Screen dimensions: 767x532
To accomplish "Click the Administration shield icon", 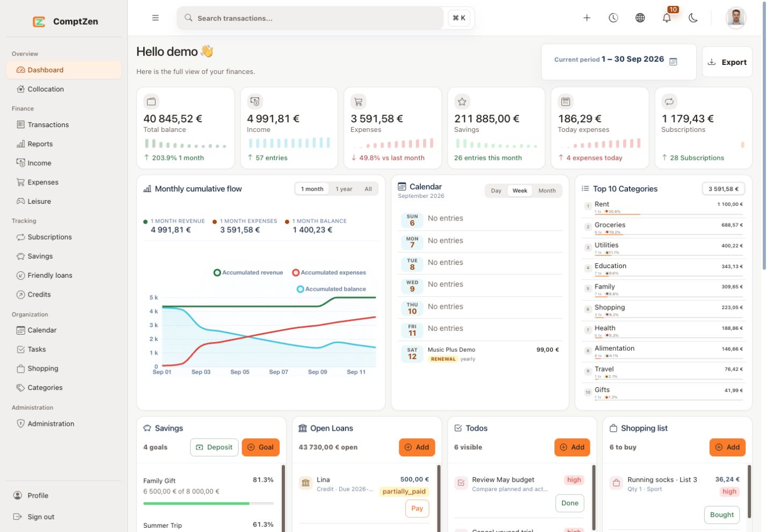I will tap(21, 424).
